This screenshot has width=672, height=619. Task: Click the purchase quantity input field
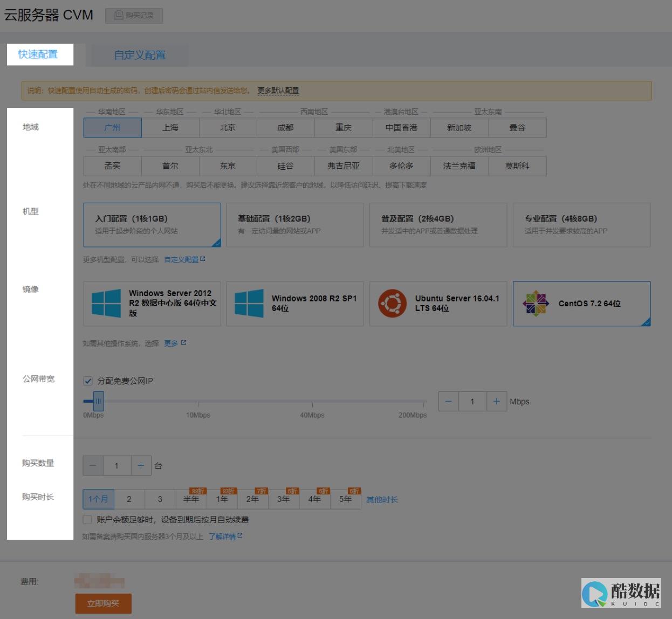coord(116,465)
